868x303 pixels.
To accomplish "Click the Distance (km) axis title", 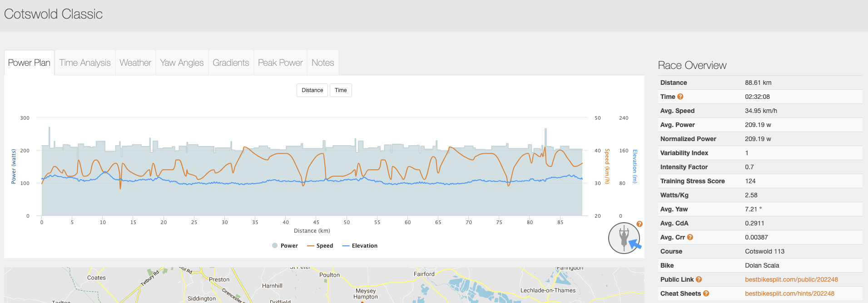I will [x=312, y=231].
